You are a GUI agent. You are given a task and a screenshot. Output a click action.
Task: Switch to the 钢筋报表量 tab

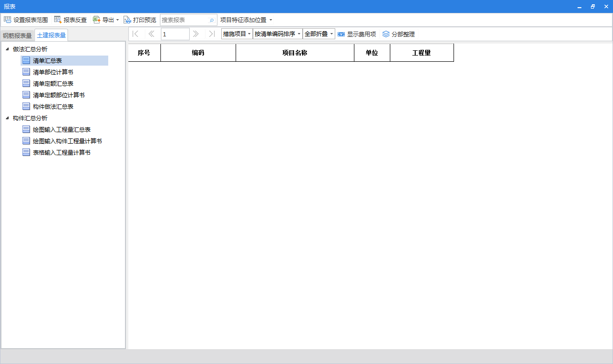[x=17, y=35]
